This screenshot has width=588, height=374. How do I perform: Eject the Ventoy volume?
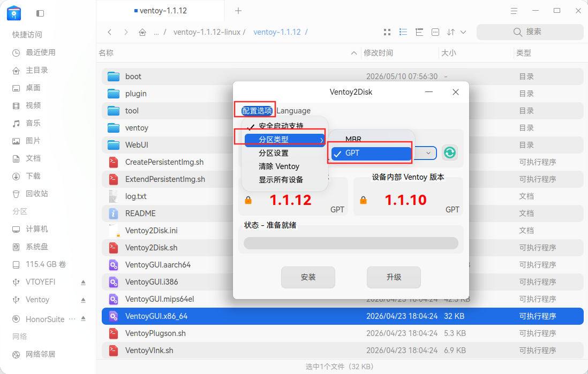[83, 300]
